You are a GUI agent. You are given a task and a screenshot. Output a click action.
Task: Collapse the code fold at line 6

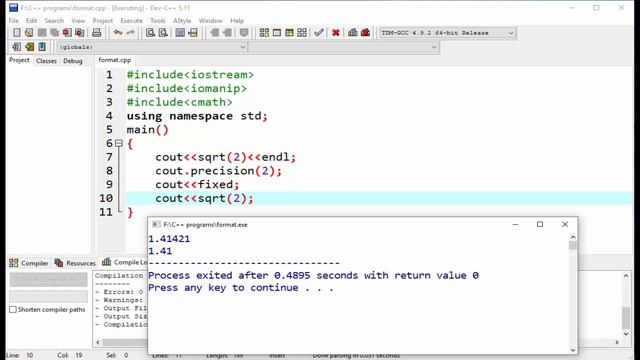point(119,143)
